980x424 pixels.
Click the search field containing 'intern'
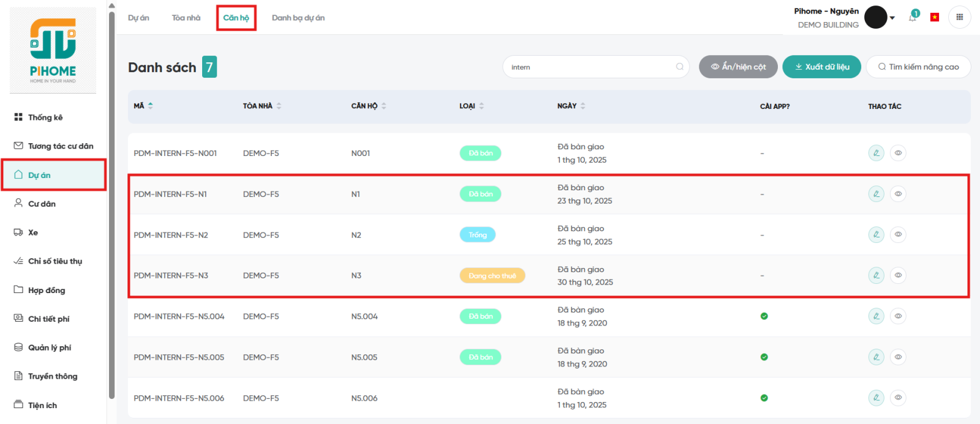pos(588,67)
